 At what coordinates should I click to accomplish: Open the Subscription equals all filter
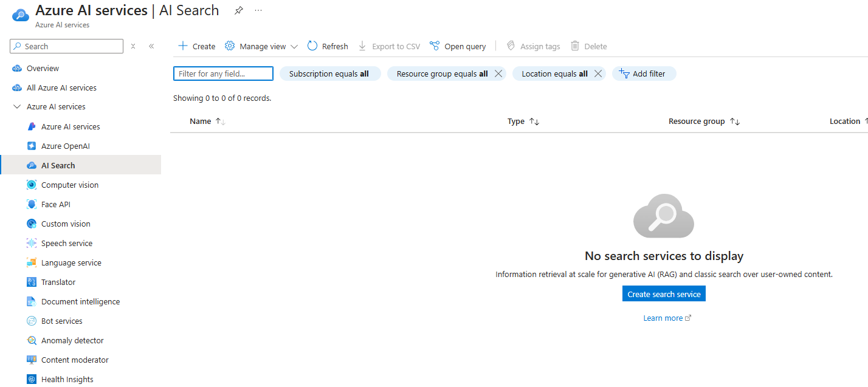pos(329,74)
